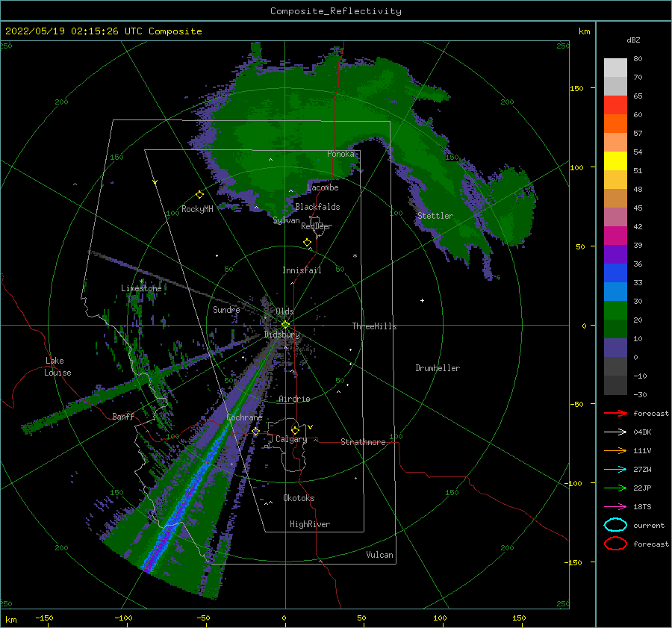Viewport: 672px width, 628px height.
Task: Click the yellow legend swatch between 54 and 51
Action: (x=615, y=161)
